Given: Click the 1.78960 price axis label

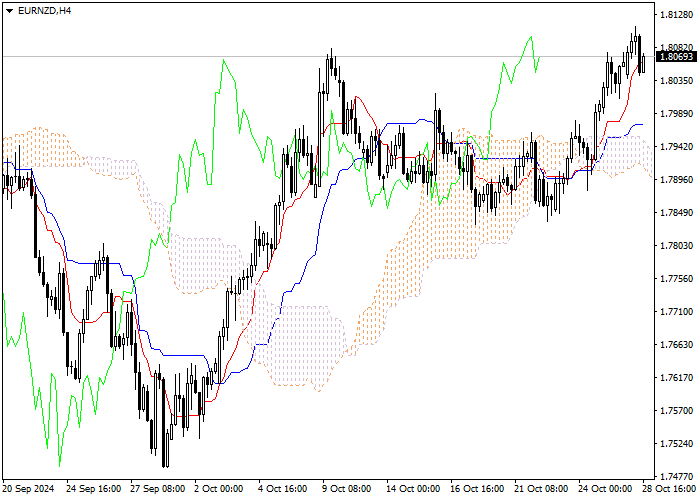Looking at the screenshot, I should point(677,179).
